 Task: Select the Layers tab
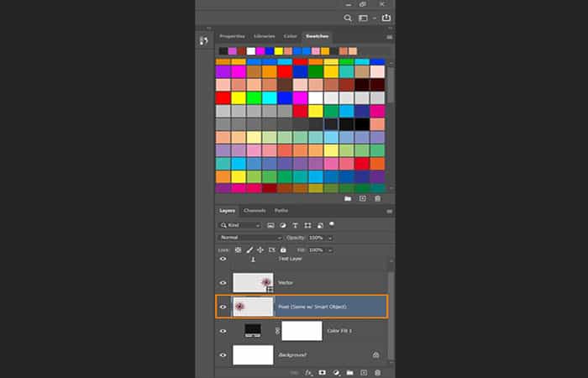pos(228,211)
